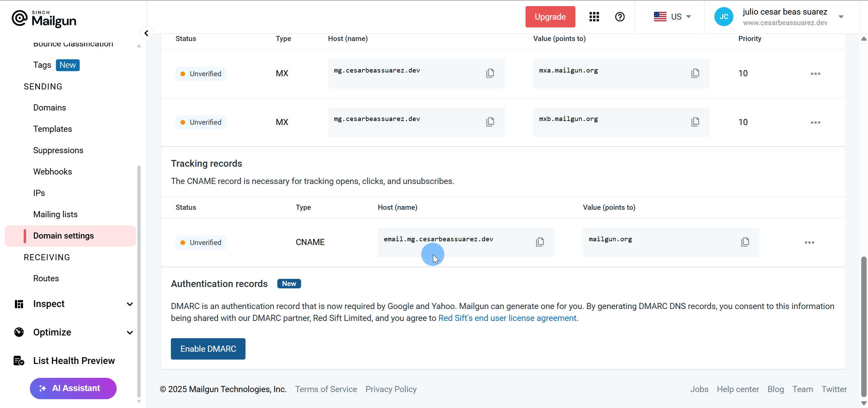The height and width of the screenshot is (408, 868).
Task: Open options menu for the first MX record
Action: [x=816, y=73]
